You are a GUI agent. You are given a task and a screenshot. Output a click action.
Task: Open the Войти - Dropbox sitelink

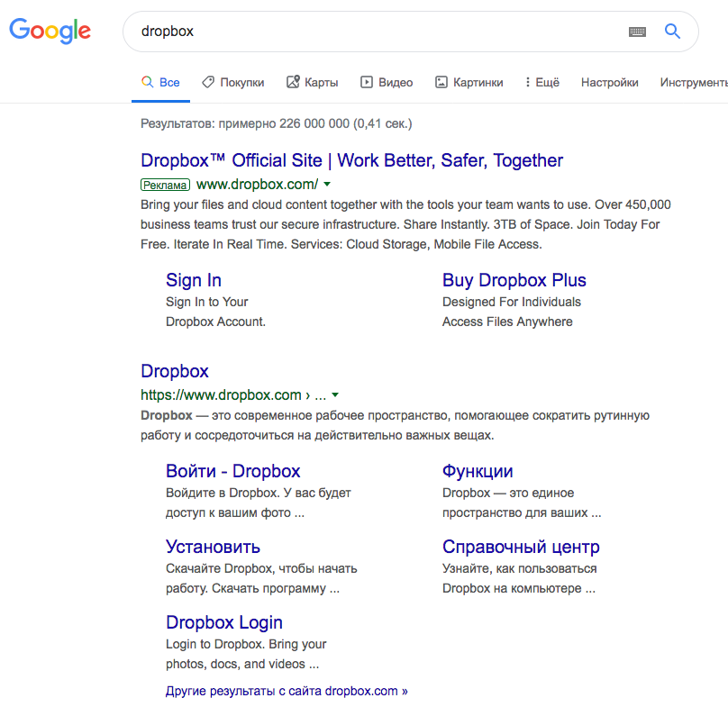233,471
